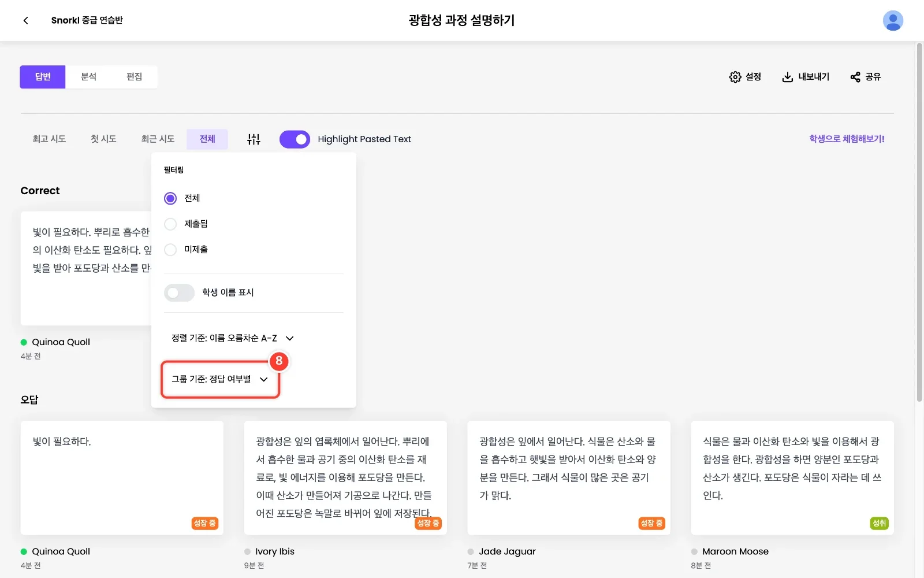Open the Correct section Quinoa Quoll card

click(x=86, y=268)
